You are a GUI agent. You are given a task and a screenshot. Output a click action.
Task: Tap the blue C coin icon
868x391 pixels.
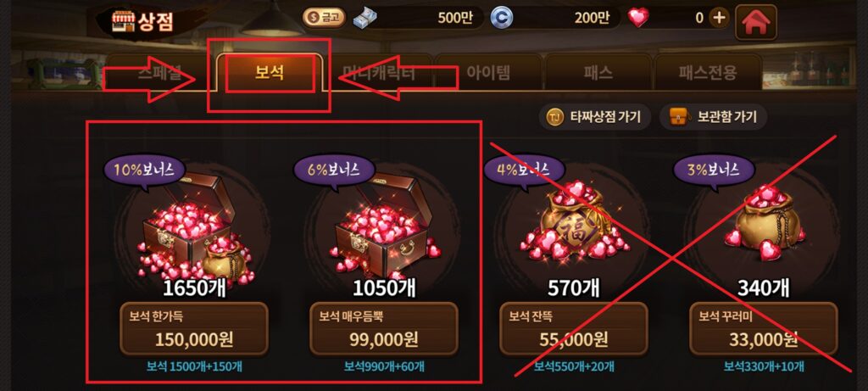[502, 18]
